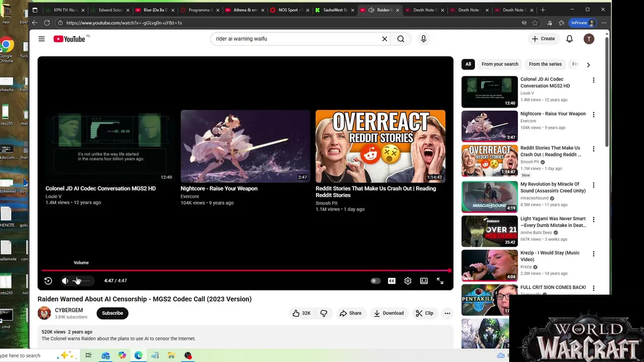Open Light Yagami Was Never Smart title
Screen dimensions: 644x362
tap(553, 222)
